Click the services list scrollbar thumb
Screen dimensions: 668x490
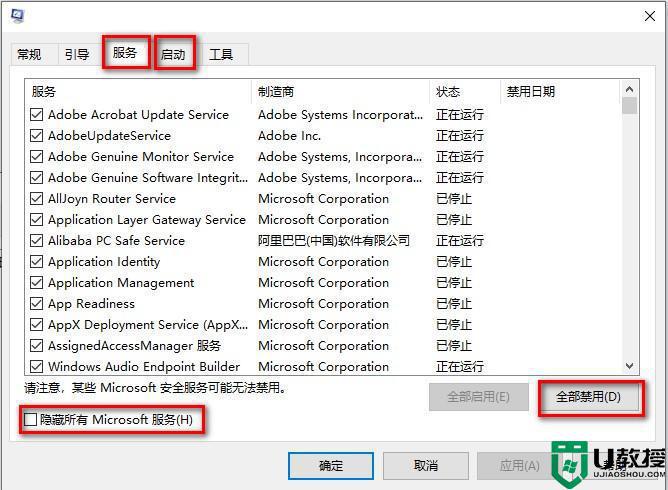[629, 106]
